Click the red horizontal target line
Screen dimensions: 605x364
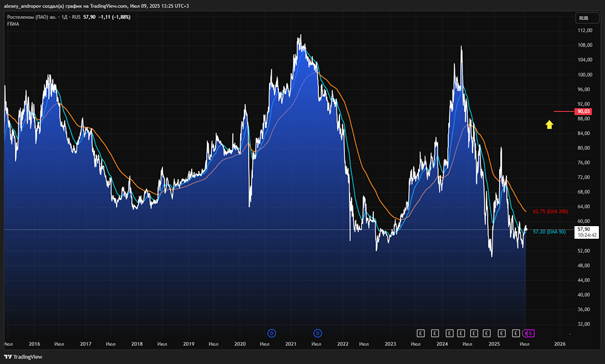pyautogui.click(x=564, y=112)
